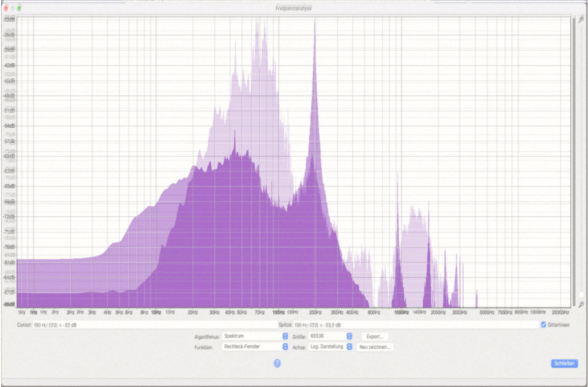Click the tall spectrum peak at 200Hz

(314, 35)
